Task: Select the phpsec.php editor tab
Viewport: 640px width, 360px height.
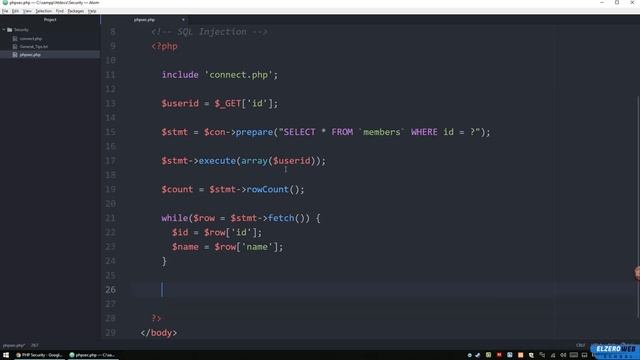Action: pyautogui.click(x=144, y=20)
